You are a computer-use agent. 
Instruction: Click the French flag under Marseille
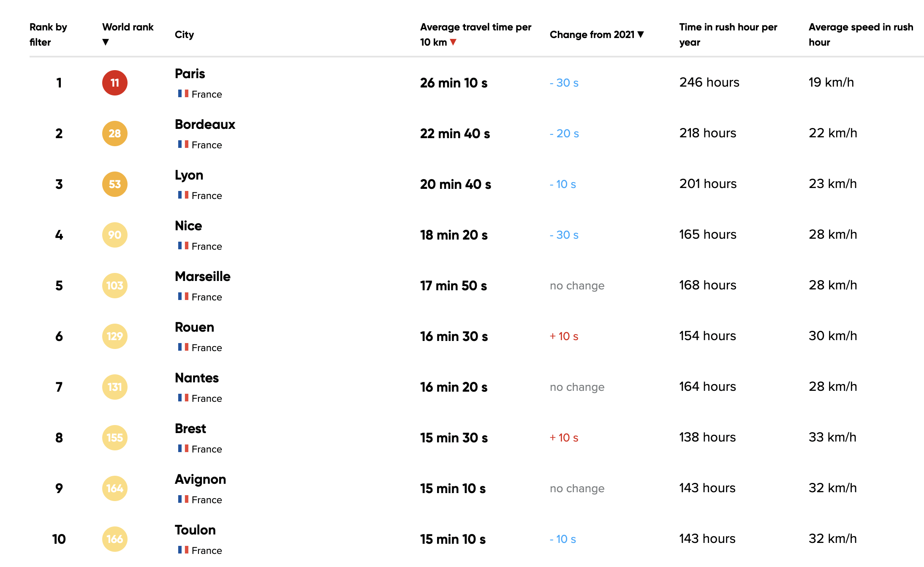pos(183,297)
